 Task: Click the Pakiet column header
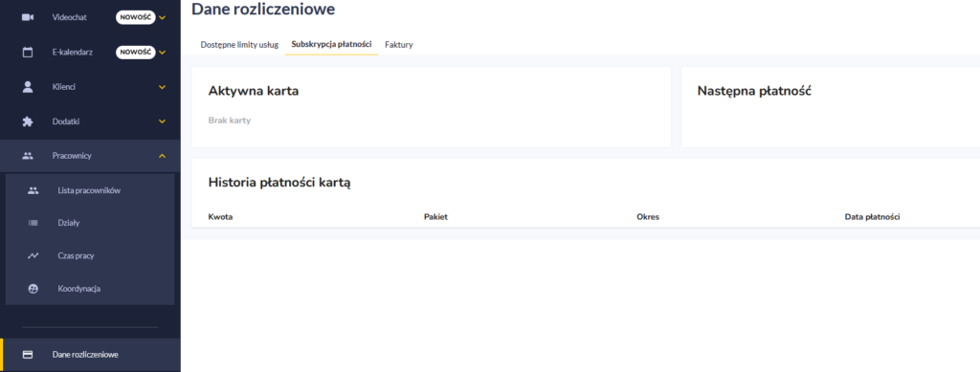(x=435, y=216)
